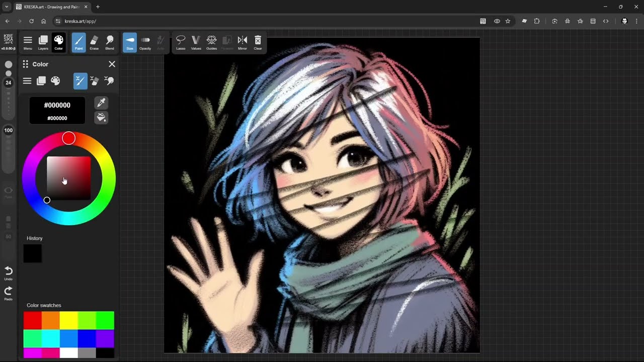The height and width of the screenshot is (362, 644).
Task: Close the Color panel
Action: (112, 64)
